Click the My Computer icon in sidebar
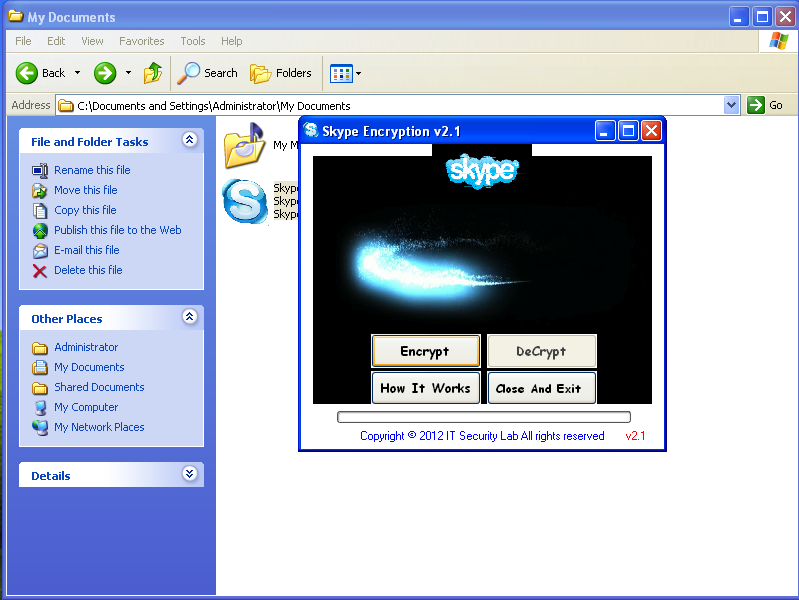Screen dimensions: 799x600 40,407
